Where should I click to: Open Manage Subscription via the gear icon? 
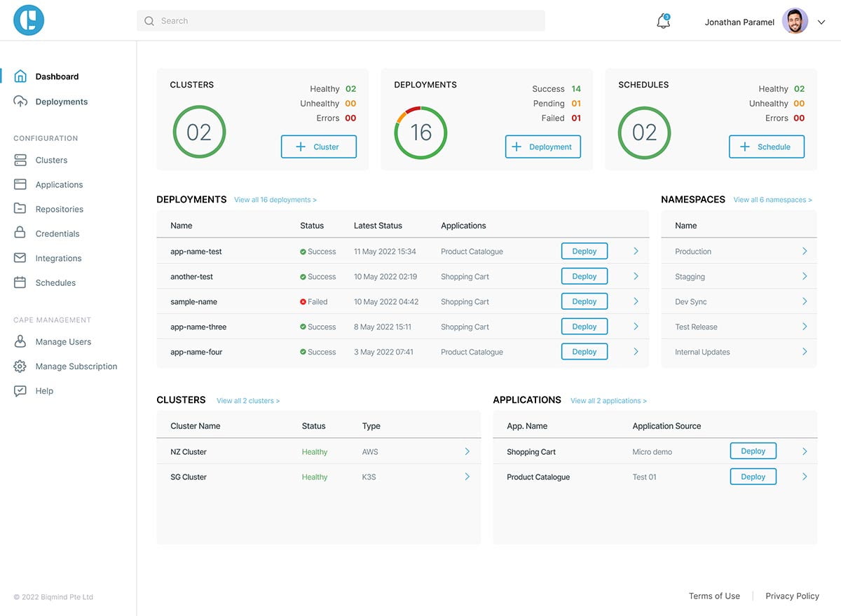pyautogui.click(x=21, y=366)
